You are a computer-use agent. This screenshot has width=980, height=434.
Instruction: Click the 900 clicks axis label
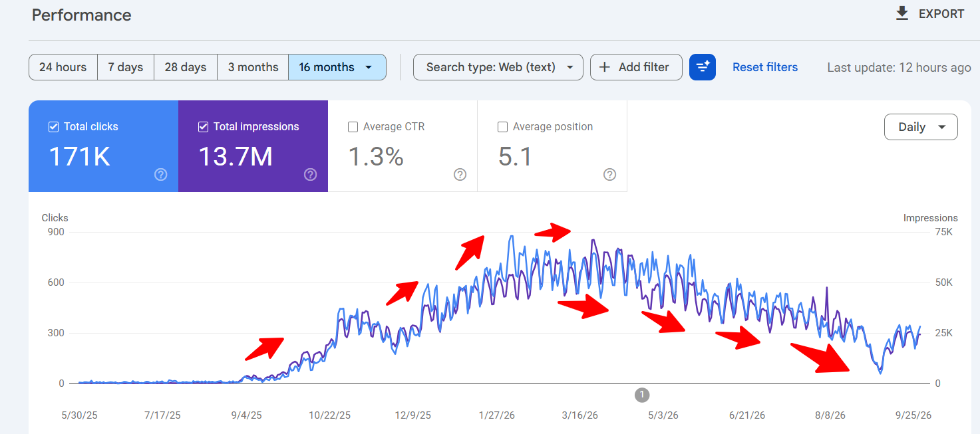tap(56, 232)
